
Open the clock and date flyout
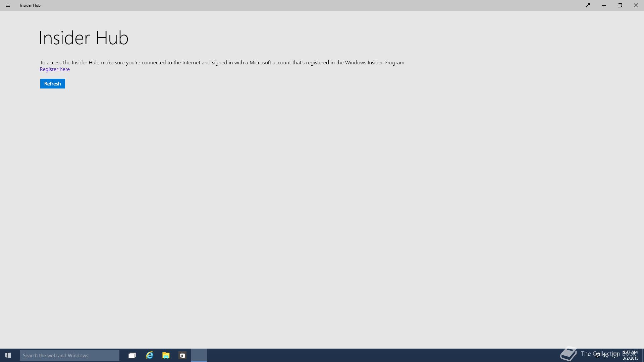tap(630, 355)
